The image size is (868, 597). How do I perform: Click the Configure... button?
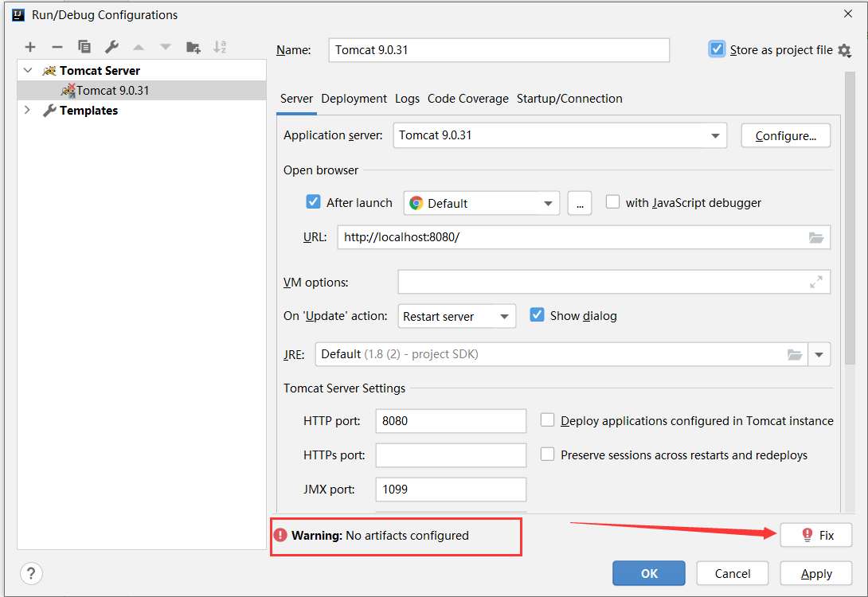785,136
